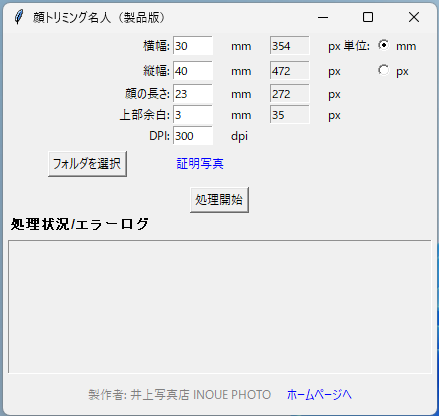This screenshot has width=439, height=416.
Task: Click the 横幅 width mm input field
Action: 193,46
